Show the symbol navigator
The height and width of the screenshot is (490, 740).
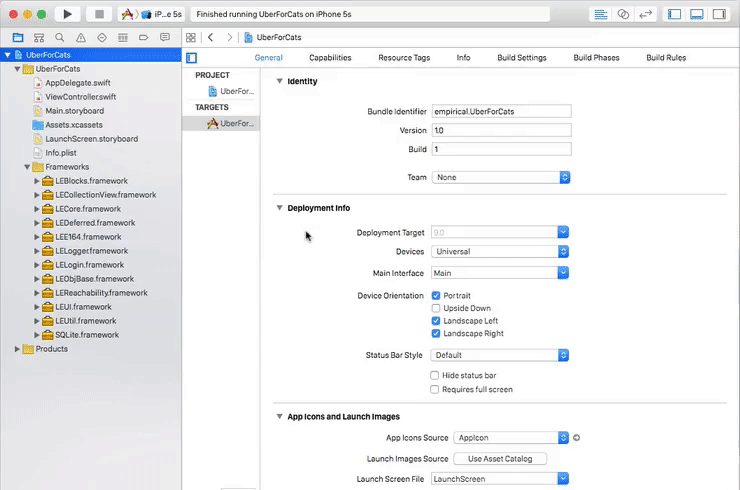pos(39,37)
